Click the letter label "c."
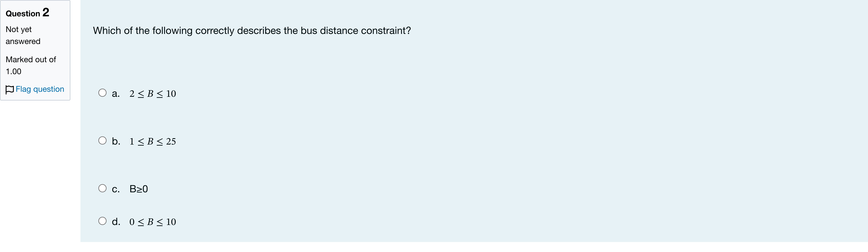The image size is (868, 252). [x=116, y=189]
